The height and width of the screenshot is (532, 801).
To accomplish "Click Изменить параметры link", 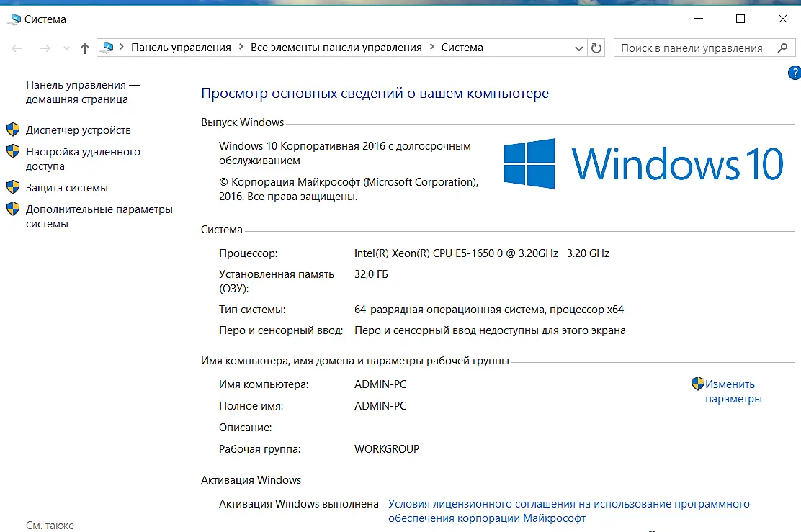I will (733, 392).
